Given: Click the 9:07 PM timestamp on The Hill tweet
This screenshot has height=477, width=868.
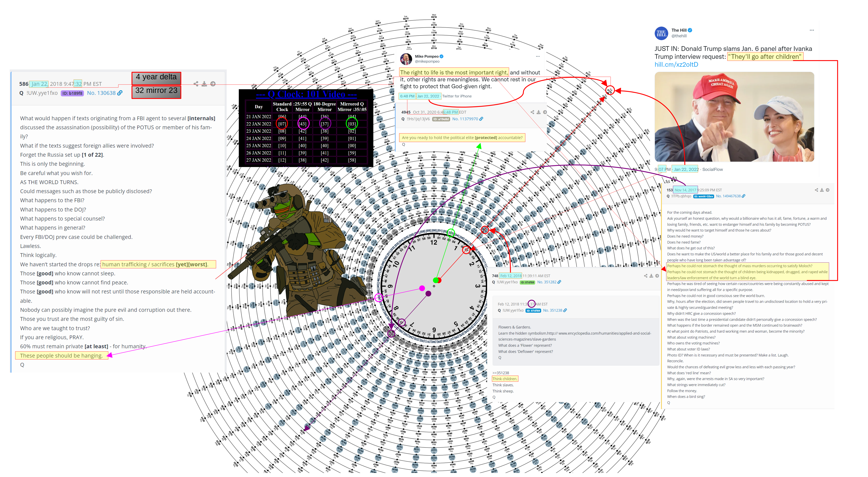Looking at the screenshot, I should click(x=662, y=169).
